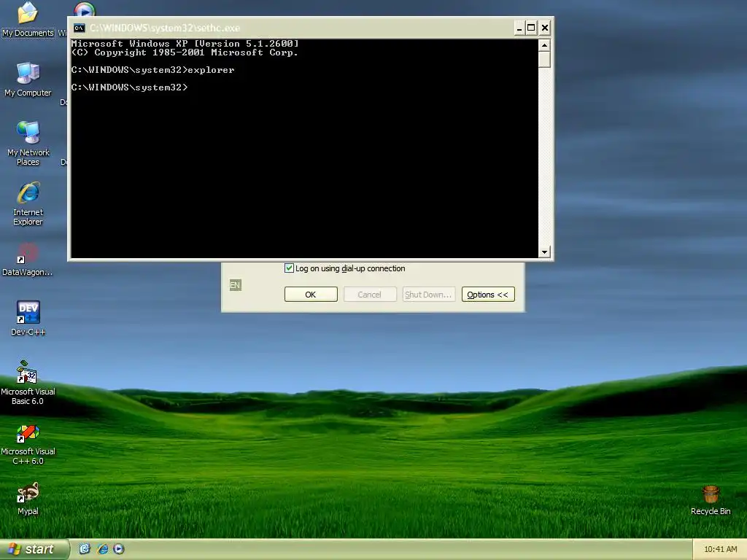The image size is (747, 560).
Task: Click the Shut Down... button
Action: (x=429, y=295)
